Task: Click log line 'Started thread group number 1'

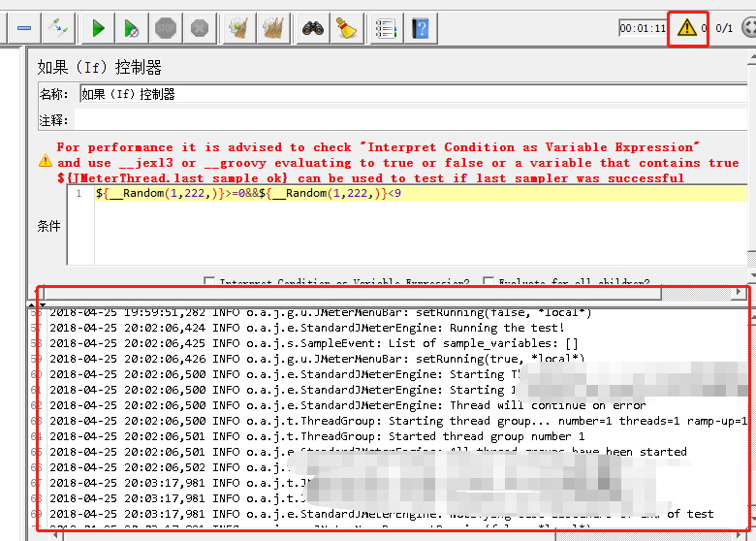Action: tap(317, 436)
